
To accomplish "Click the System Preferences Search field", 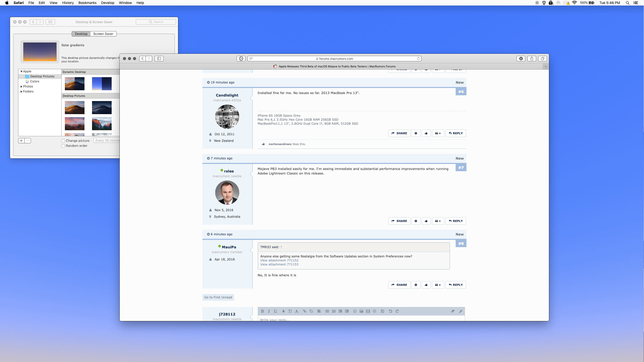I will coord(156,22).
